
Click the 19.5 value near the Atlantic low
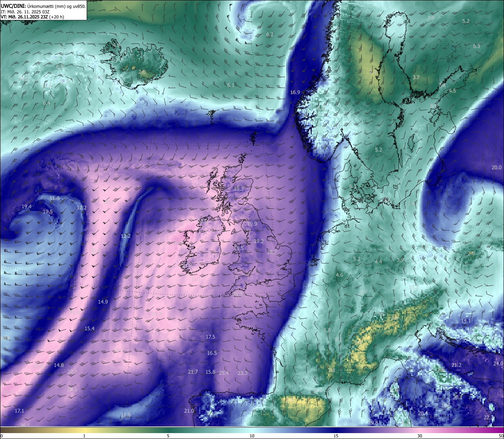48,212
